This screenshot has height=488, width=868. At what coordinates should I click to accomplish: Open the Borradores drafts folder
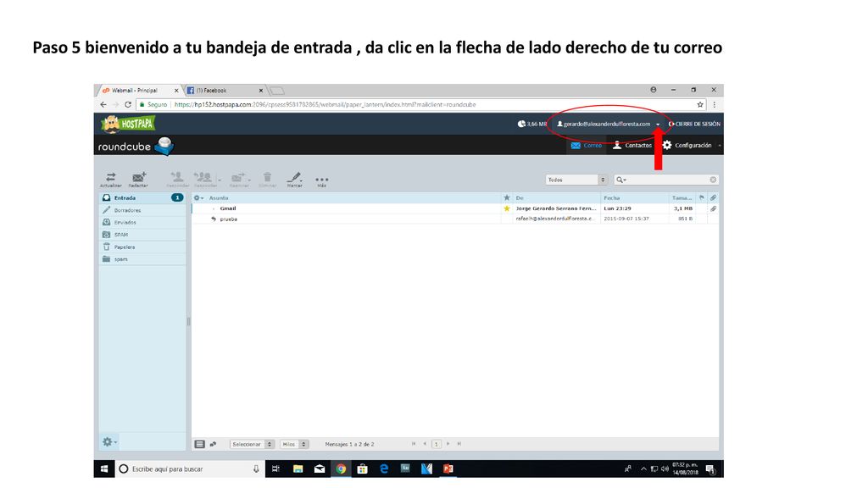click(x=142, y=210)
